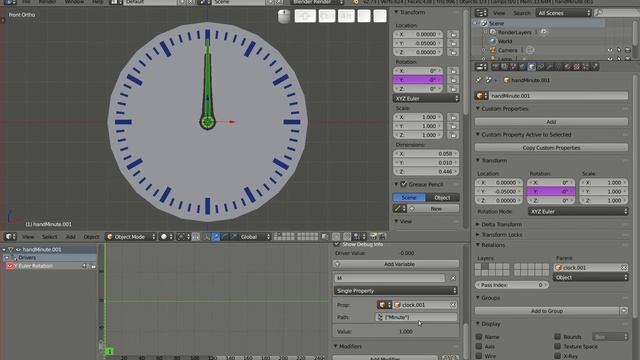This screenshot has width=640, height=360.
Task: Click the object name field handMinute.001
Action: [558, 96]
